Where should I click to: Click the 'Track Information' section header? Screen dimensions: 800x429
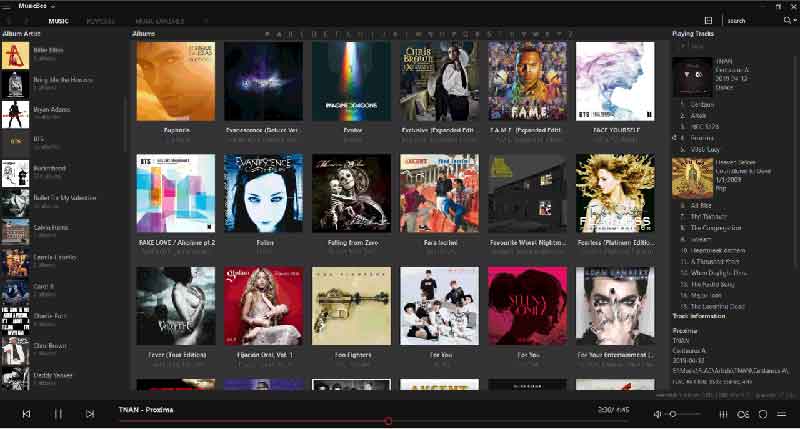[698, 316]
